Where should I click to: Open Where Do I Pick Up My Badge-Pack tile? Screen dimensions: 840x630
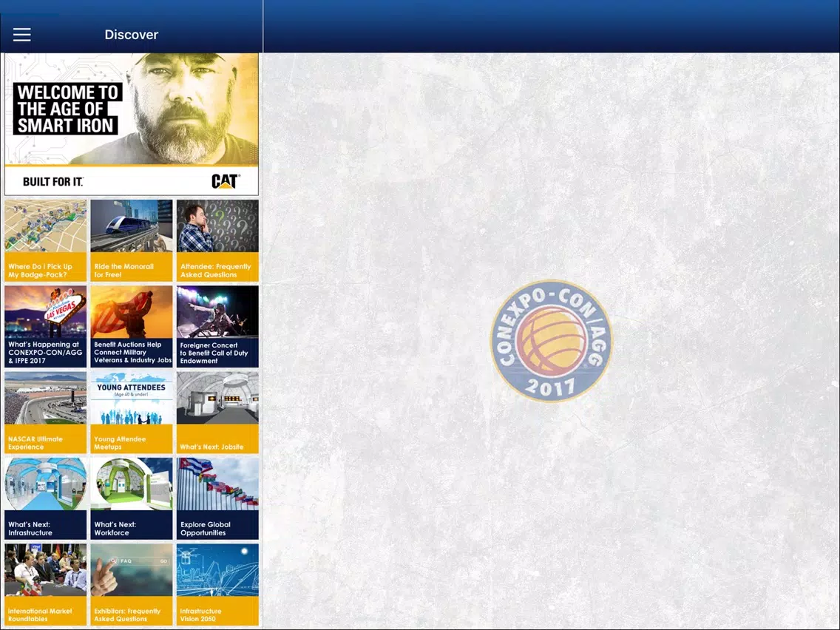[46, 240]
